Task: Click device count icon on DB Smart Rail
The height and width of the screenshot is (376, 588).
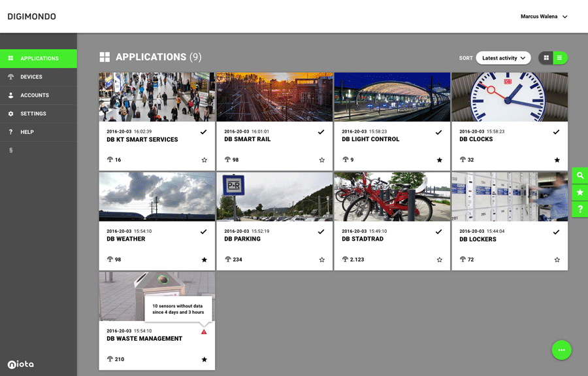Action: (227, 160)
